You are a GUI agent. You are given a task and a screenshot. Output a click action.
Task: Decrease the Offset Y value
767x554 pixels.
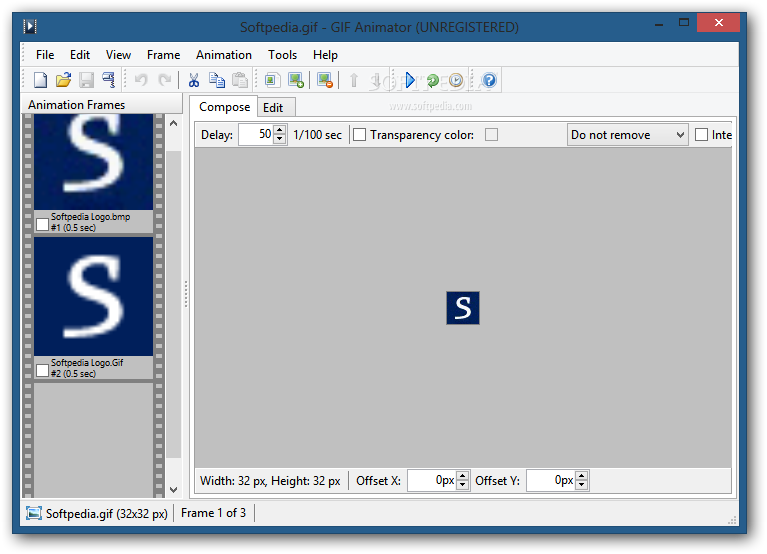(x=582, y=485)
